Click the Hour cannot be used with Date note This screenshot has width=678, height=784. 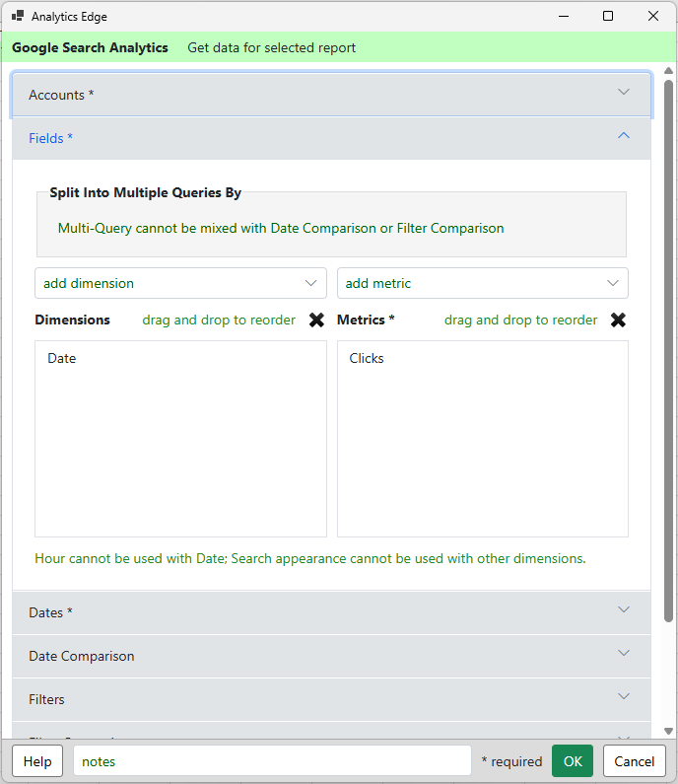pyautogui.click(x=310, y=558)
